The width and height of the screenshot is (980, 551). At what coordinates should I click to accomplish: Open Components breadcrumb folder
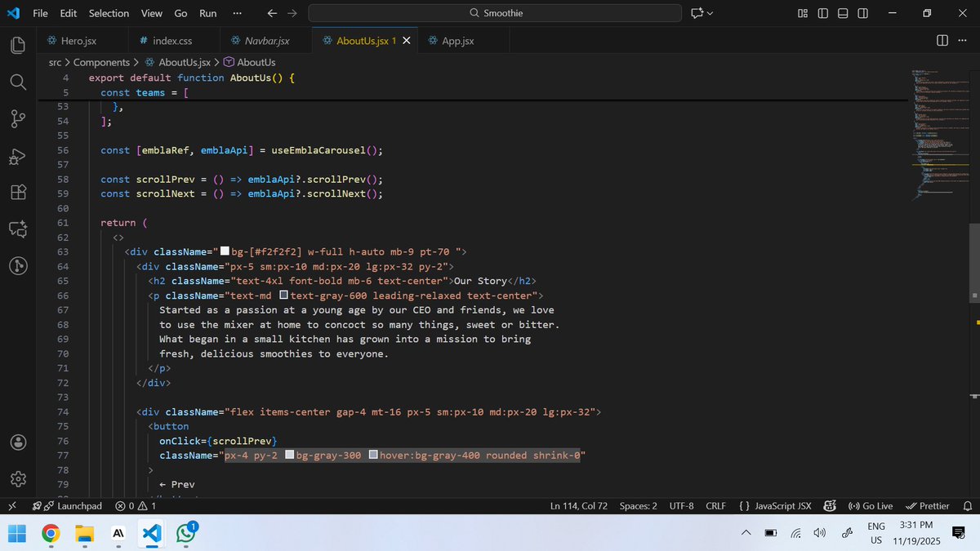click(x=101, y=62)
